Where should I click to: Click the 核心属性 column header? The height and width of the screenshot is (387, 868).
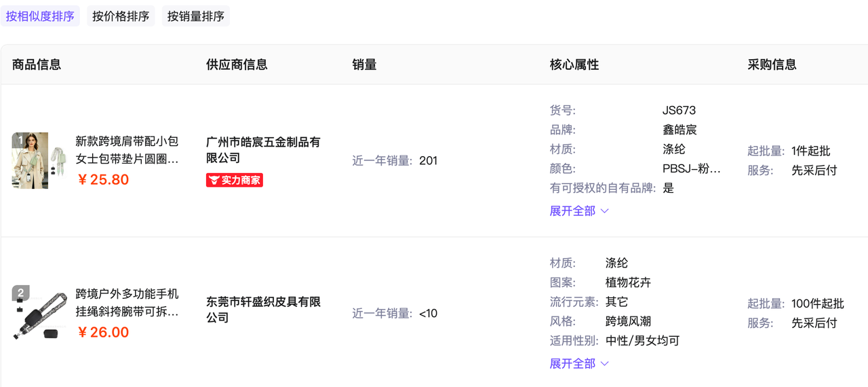(574, 64)
